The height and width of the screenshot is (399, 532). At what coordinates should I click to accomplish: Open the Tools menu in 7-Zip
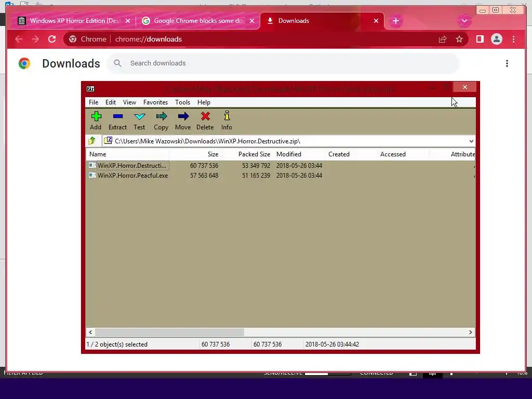click(x=182, y=102)
